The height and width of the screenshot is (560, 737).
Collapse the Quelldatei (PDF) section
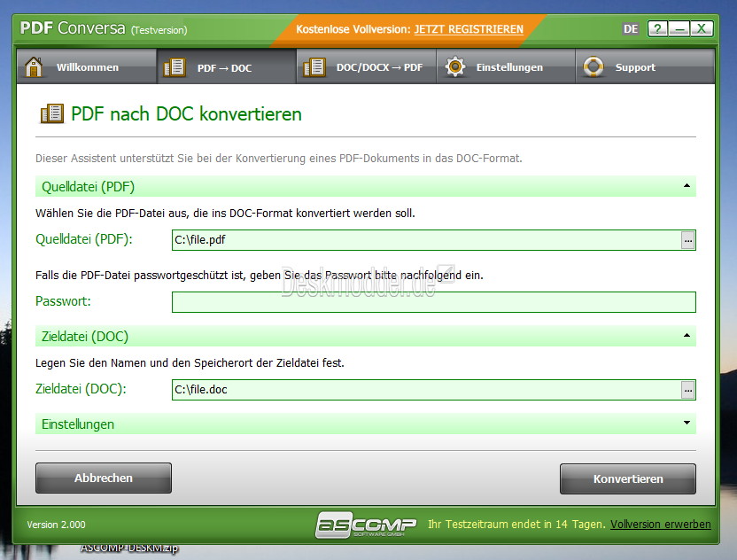click(x=366, y=187)
